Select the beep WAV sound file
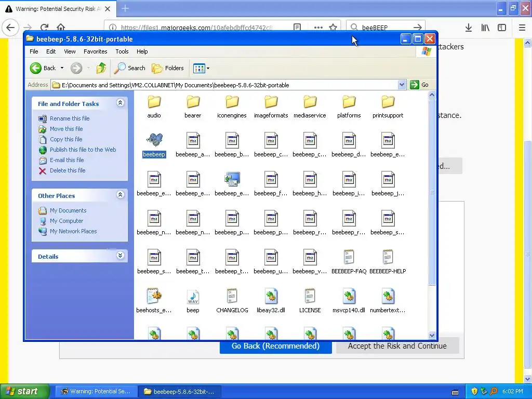Image resolution: width=532 pixels, height=399 pixels. [193, 297]
